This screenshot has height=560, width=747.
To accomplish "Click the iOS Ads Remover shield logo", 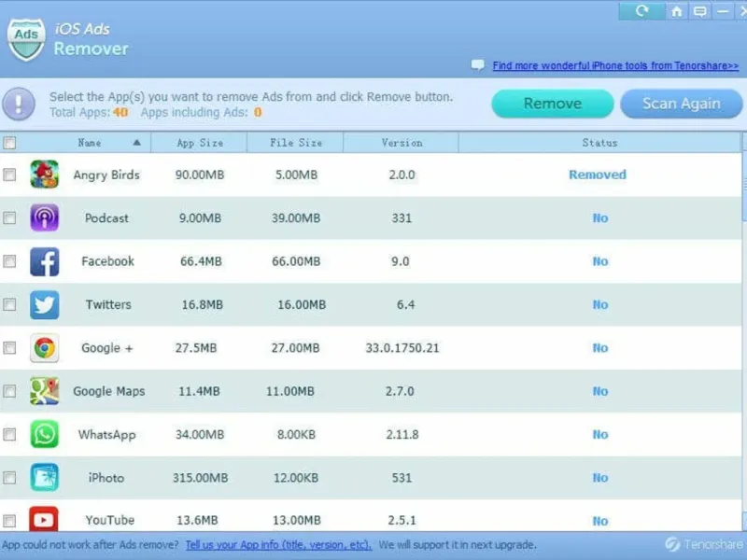I will tap(27, 39).
